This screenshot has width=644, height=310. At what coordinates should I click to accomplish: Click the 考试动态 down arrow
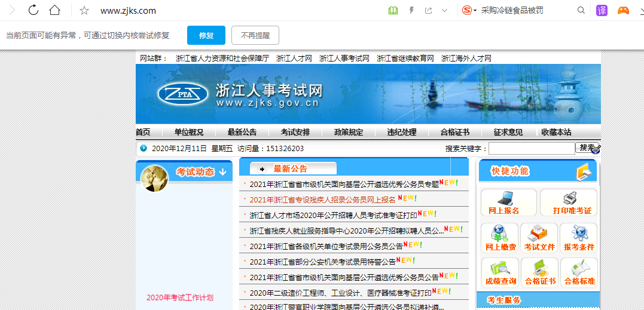tap(222, 172)
